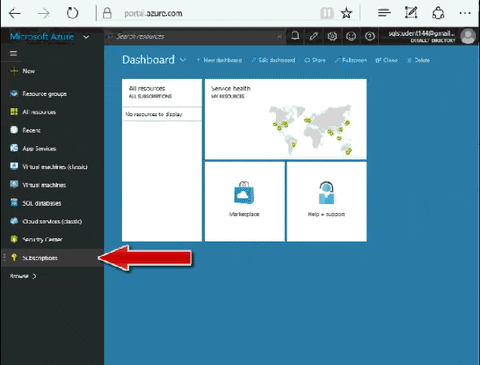Open the Marketplace shopping bag tile
480x365 pixels.
point(245,201)
